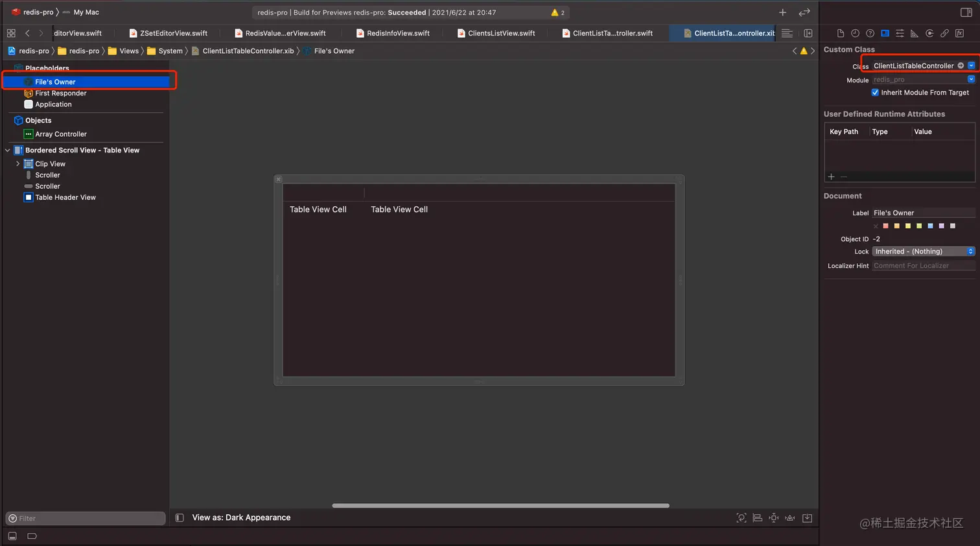The image size is (980, 546).
Task: Click the horizontal canvas scrollbar
Action: point(500,506)
